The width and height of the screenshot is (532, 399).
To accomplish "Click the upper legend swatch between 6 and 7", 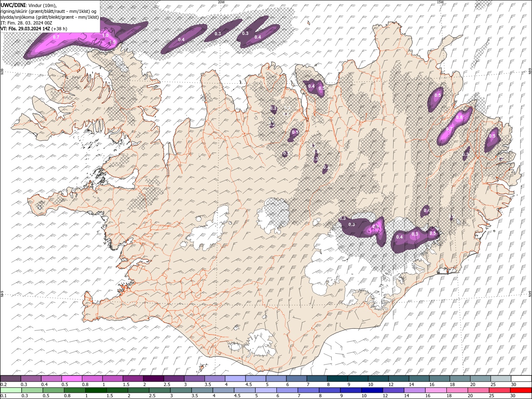I will (x=296, y=379).
